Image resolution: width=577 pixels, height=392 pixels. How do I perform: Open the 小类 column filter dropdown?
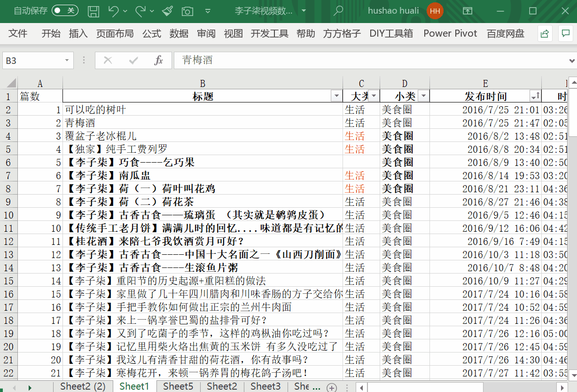tap(423, 96)
